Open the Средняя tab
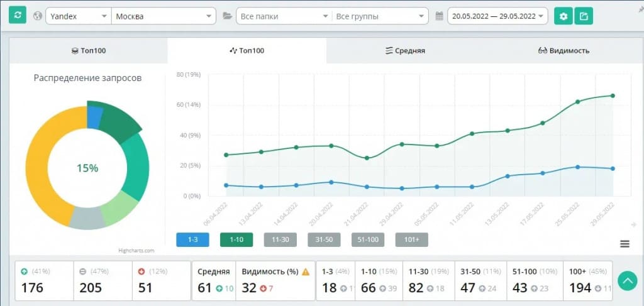 pos(406,51)
